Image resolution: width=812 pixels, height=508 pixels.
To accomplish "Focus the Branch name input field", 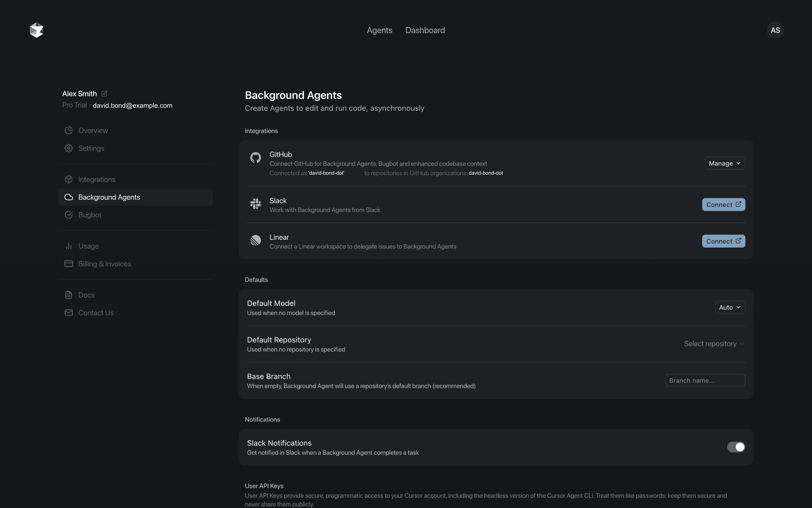I will tap(705, 381).
